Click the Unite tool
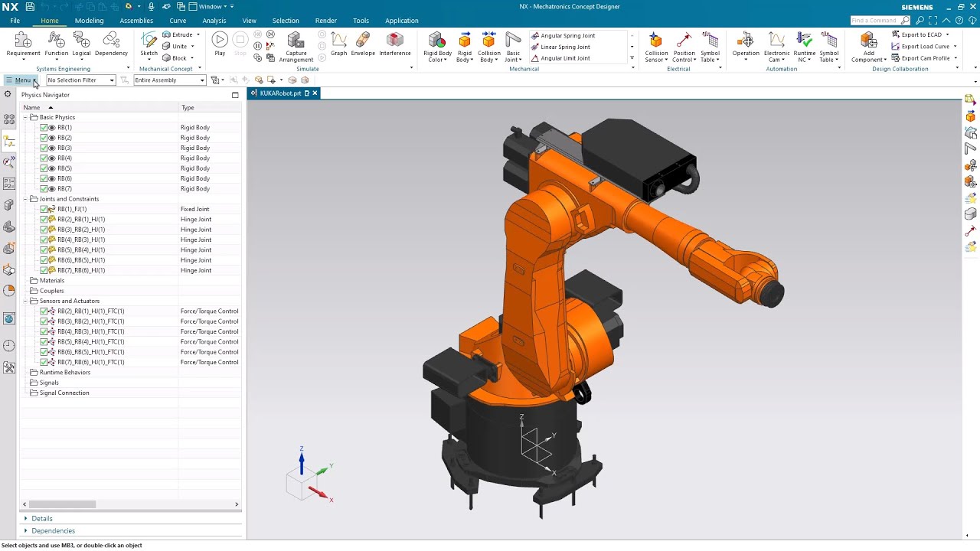 pos(175,46)
